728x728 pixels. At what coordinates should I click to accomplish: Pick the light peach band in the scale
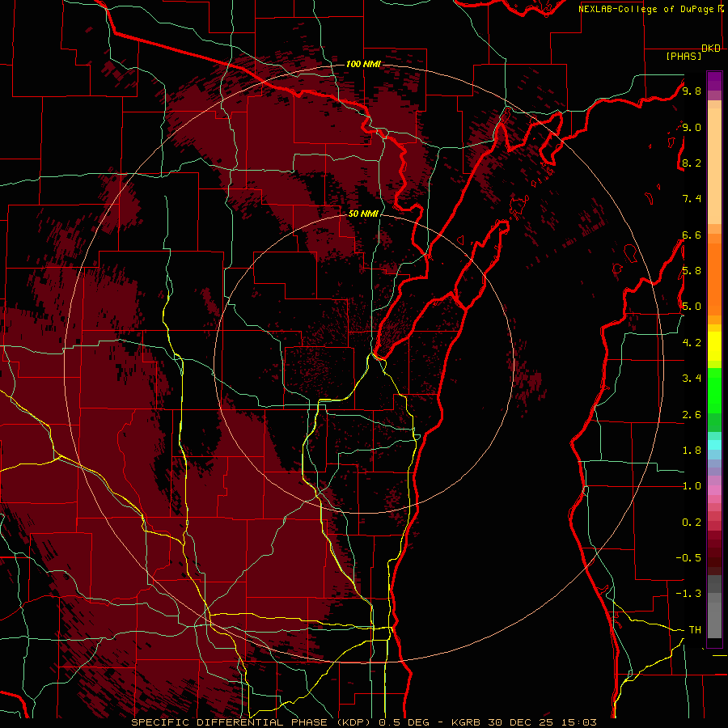(x=714, y=167)
